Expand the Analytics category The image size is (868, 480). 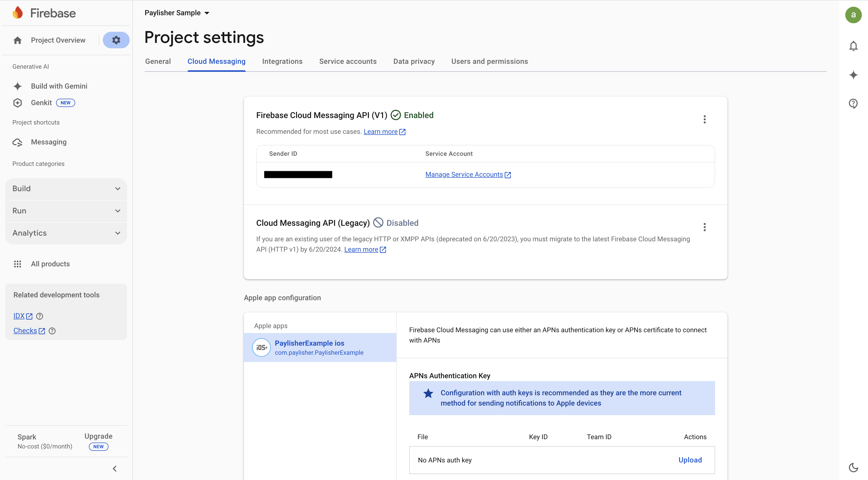[66, 233]
